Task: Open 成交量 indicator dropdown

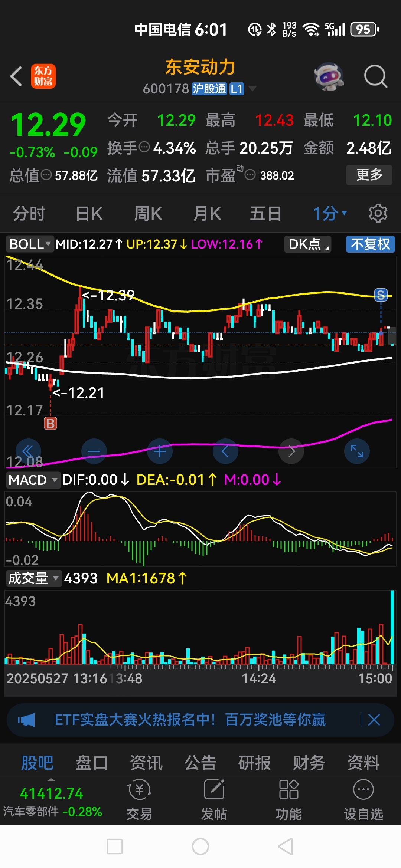Action: click(33, 578)
